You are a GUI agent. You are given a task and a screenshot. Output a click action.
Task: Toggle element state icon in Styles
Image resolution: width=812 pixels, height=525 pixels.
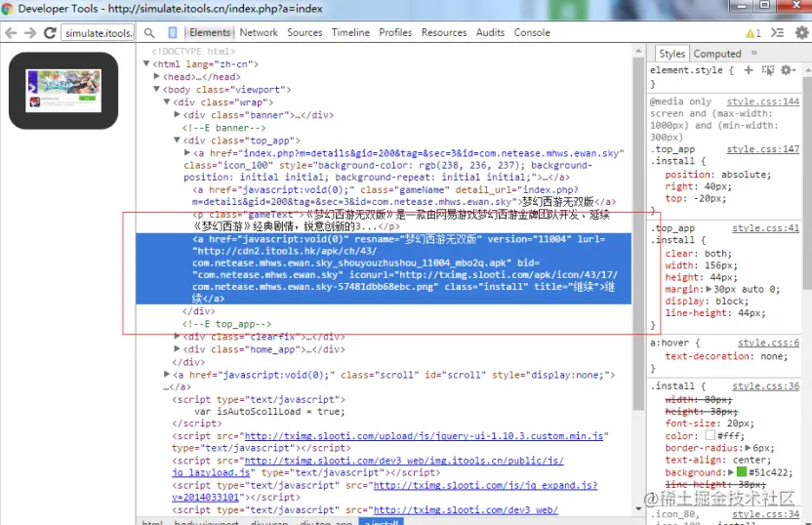(768, 70)
